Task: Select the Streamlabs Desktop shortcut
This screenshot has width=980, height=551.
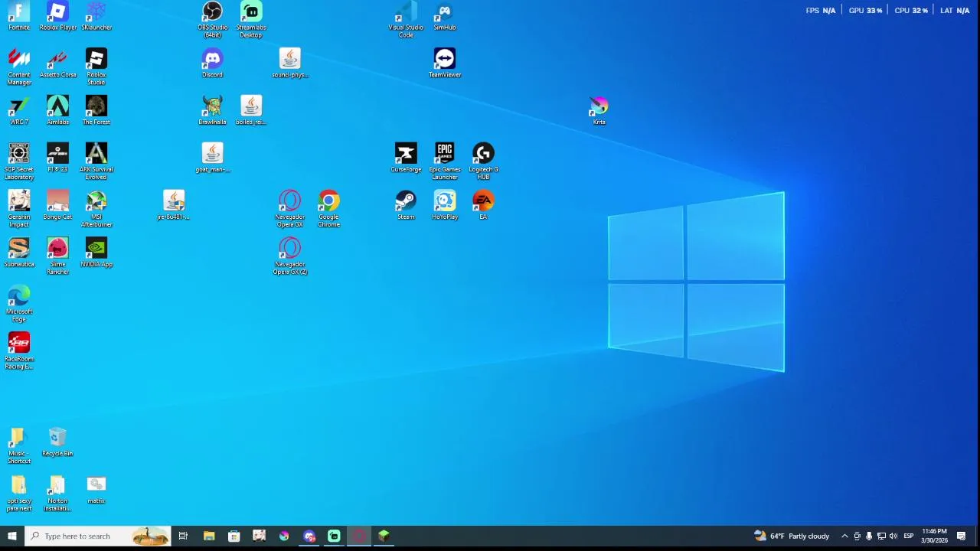Action: (x=251, y=20)
